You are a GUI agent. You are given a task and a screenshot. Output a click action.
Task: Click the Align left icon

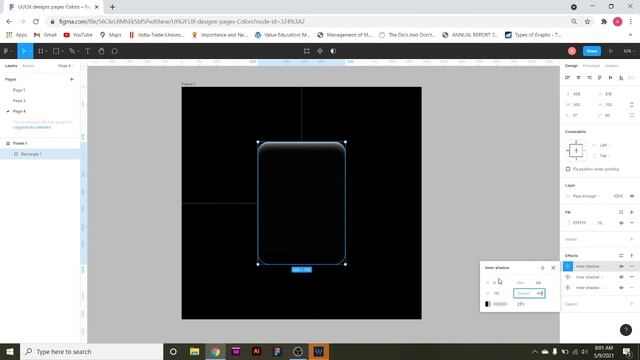(x=567, y=78)
